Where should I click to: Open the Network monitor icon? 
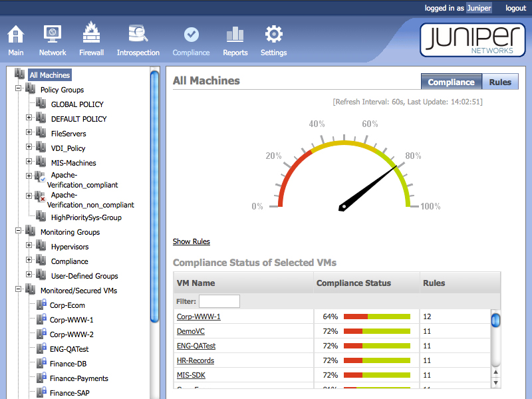coord(53,34)
